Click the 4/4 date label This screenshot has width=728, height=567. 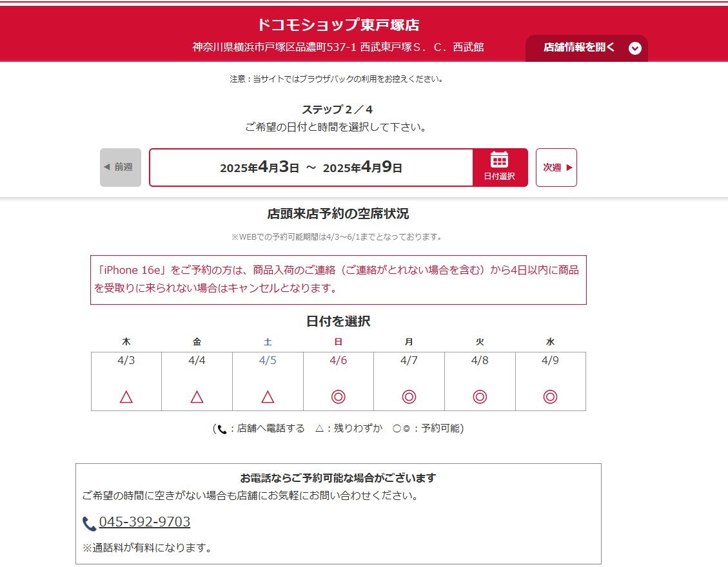[x=197, y=360]
